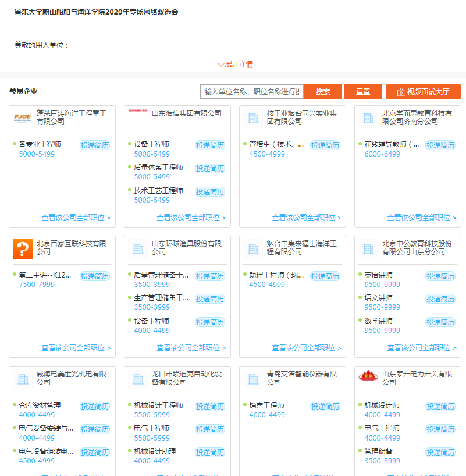Click the 北京百家互联 orange question-mark logo
The height and width of the screenshot is (476, 466).
[x=23, y=249]
